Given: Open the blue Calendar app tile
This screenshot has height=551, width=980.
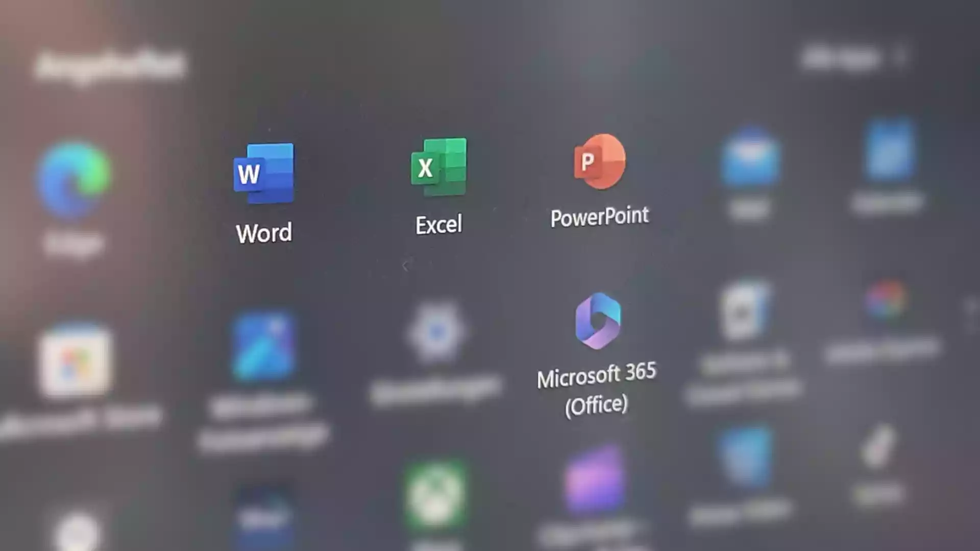Looking at the screenshot, I should click(x=889, y=149).
